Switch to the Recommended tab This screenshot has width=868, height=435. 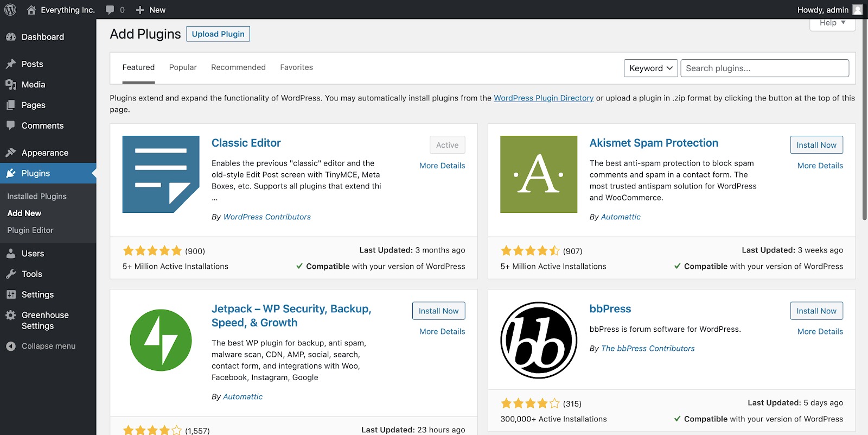point(238,68)
